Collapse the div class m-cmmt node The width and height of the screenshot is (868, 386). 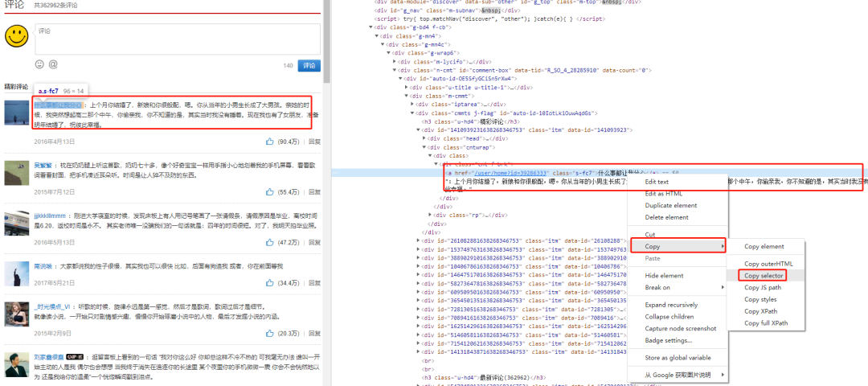point(407,96)
